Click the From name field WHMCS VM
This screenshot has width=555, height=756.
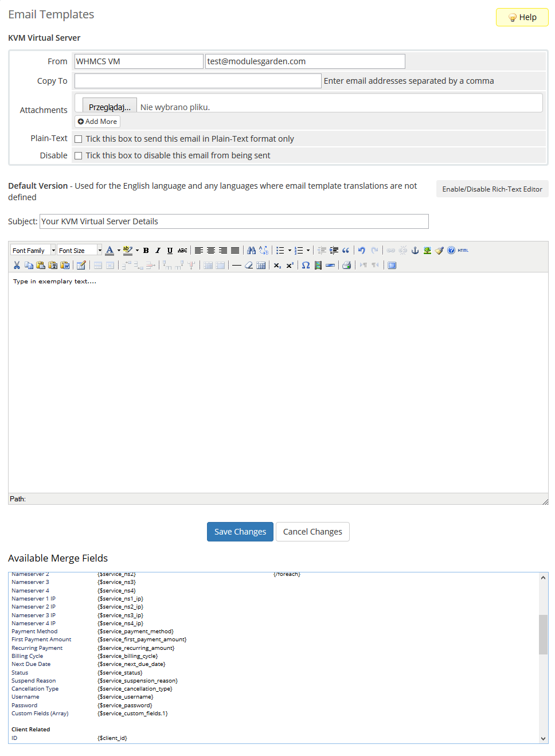click(139, 61)
